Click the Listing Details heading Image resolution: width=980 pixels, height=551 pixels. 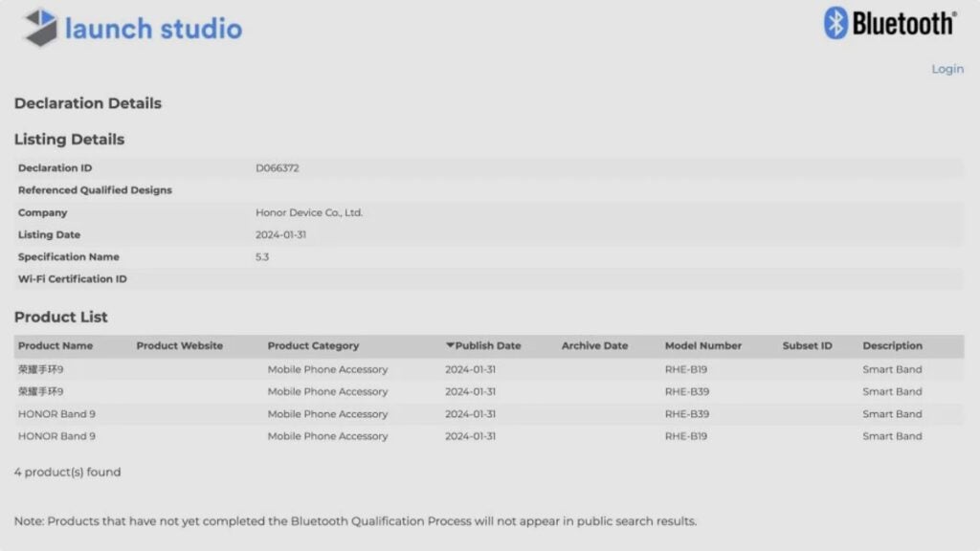[x=69, y=140]
